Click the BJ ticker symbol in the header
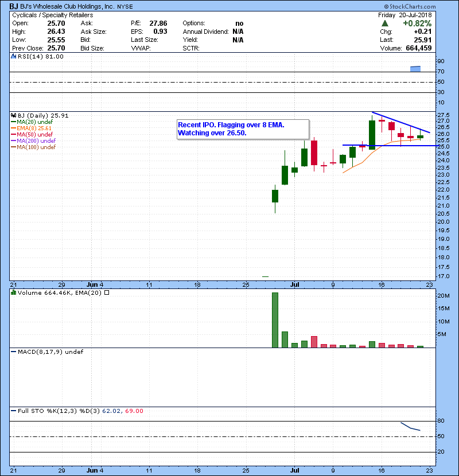The width and height of the screenshot is (459, 476). (x=14, y=6)
